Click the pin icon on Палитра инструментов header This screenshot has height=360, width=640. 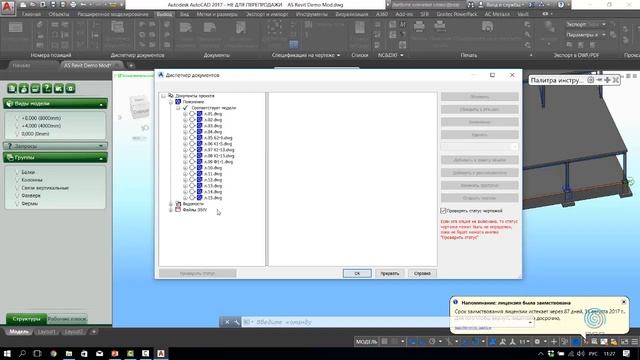599,80
